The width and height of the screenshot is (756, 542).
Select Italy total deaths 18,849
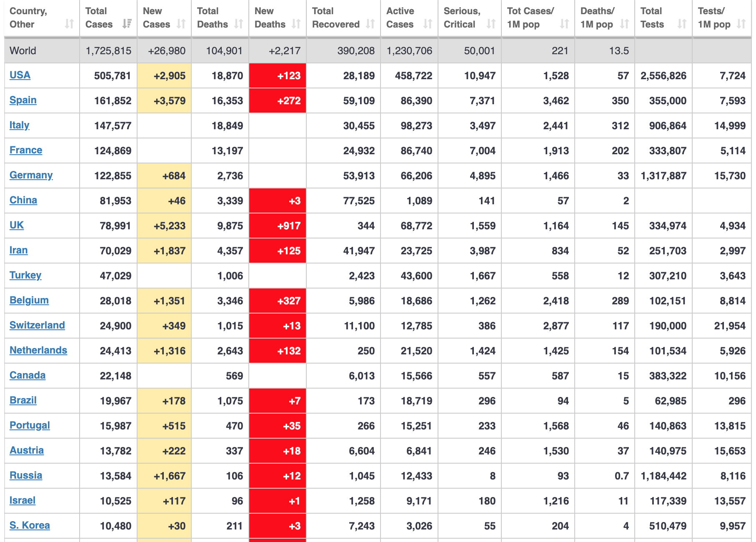tap(227, 126)
